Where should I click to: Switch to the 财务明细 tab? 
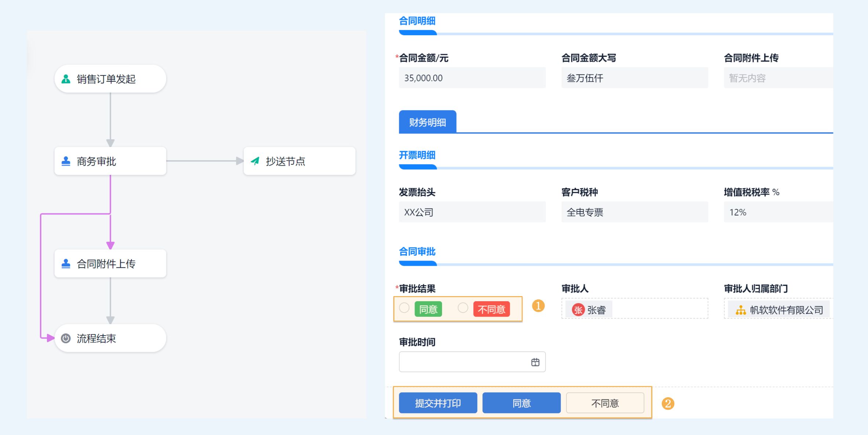[x=427, y=122]
